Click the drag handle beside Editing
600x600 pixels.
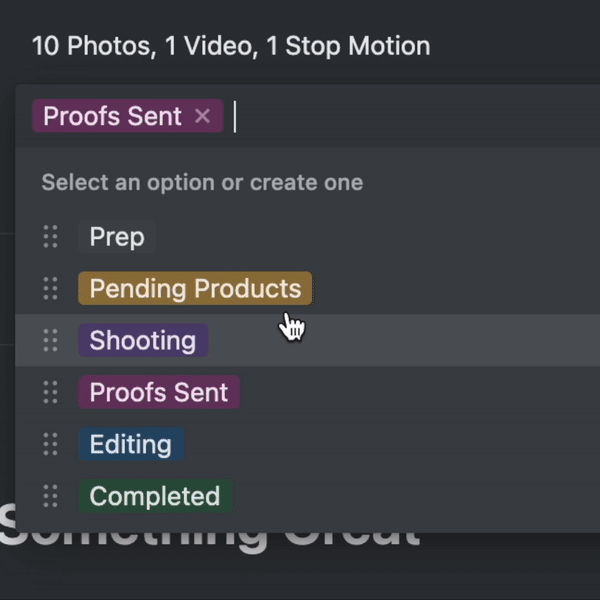pos(50,445)
